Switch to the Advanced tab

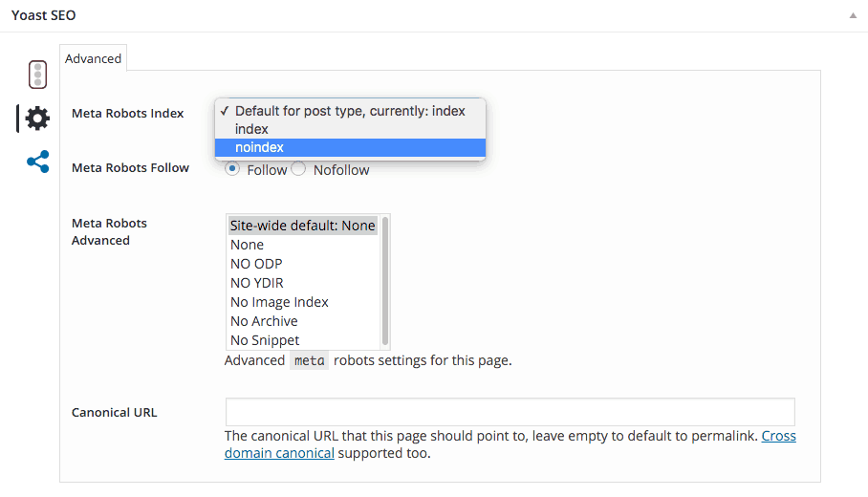(x=94, y=58)
